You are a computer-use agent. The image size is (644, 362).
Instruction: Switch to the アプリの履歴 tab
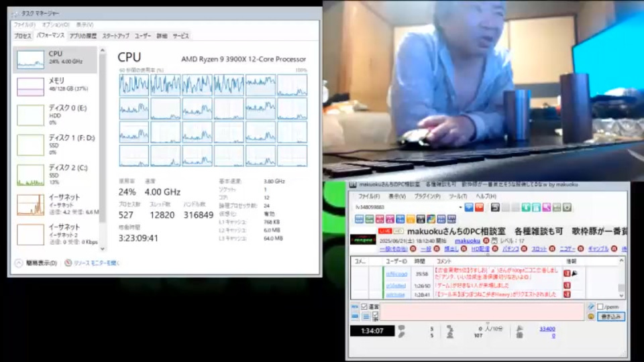(83, 36)
